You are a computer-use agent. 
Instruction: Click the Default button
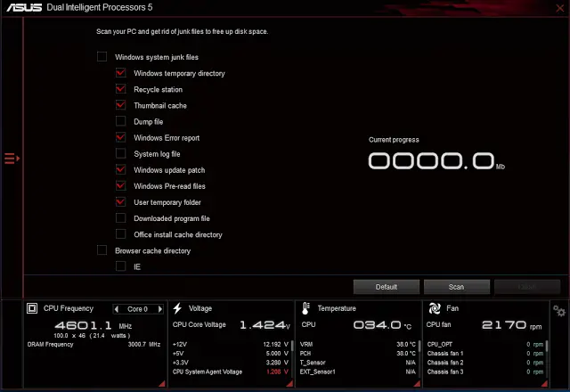387,287
